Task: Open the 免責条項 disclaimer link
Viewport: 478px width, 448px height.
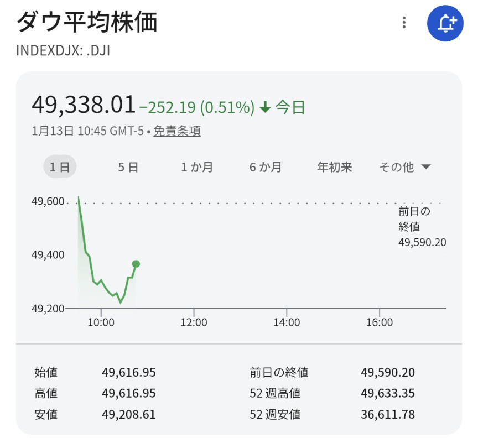Action: pos(176,131)
